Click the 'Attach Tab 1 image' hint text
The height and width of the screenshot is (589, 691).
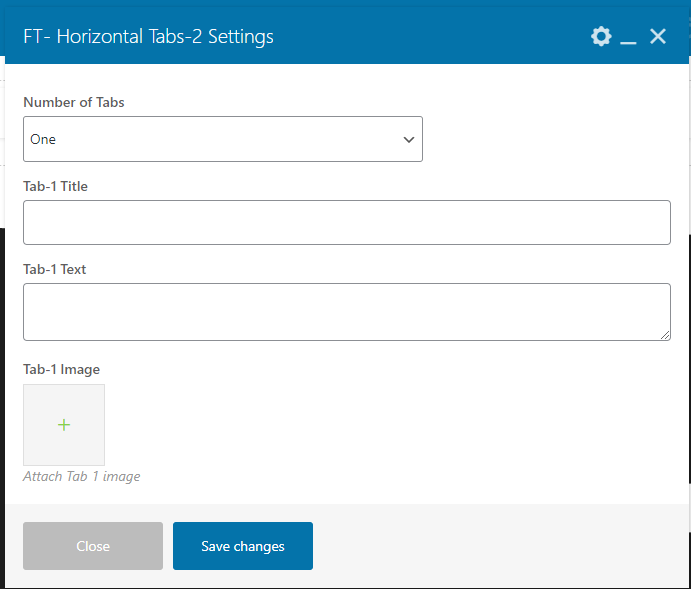pyautogui.click(x=82, y=476)
